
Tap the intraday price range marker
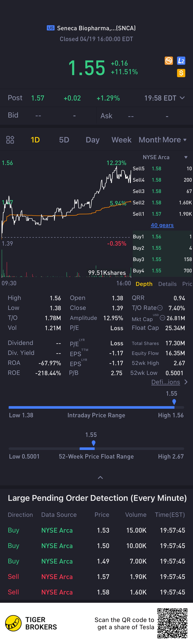point(174,402)
